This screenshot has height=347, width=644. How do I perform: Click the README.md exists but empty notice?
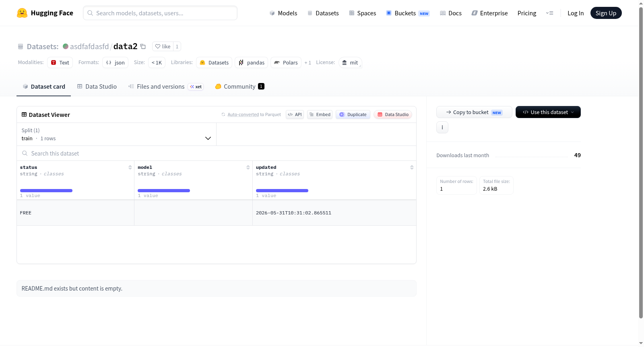pos(217,289)
